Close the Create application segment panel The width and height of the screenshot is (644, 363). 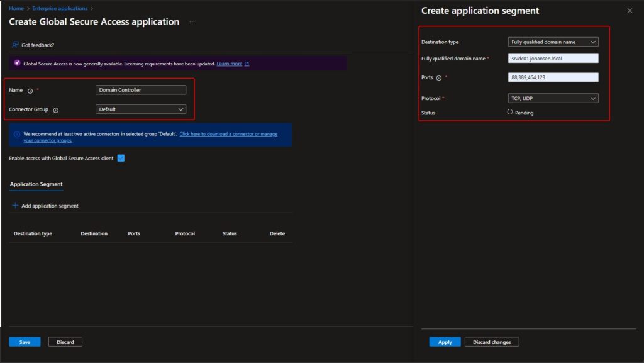(630, 11)
